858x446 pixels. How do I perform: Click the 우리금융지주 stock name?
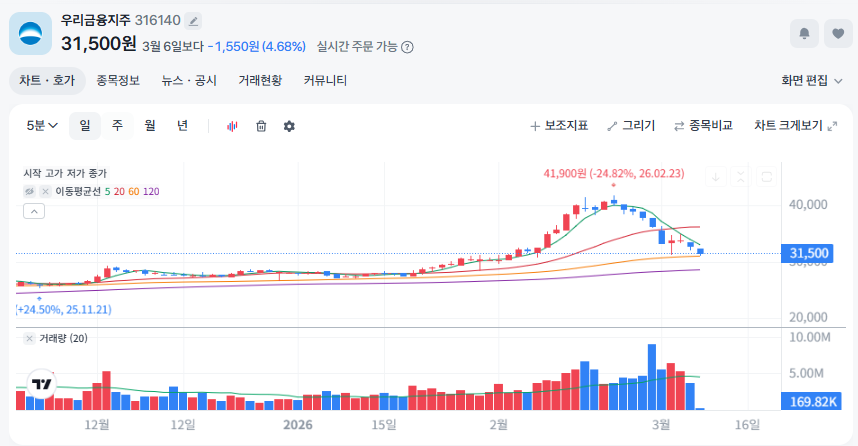tap(96, 21)
